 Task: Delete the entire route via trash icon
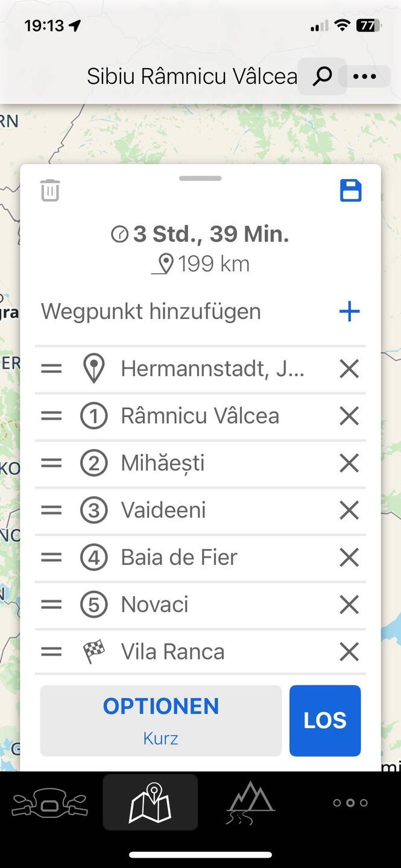point(50,190)
